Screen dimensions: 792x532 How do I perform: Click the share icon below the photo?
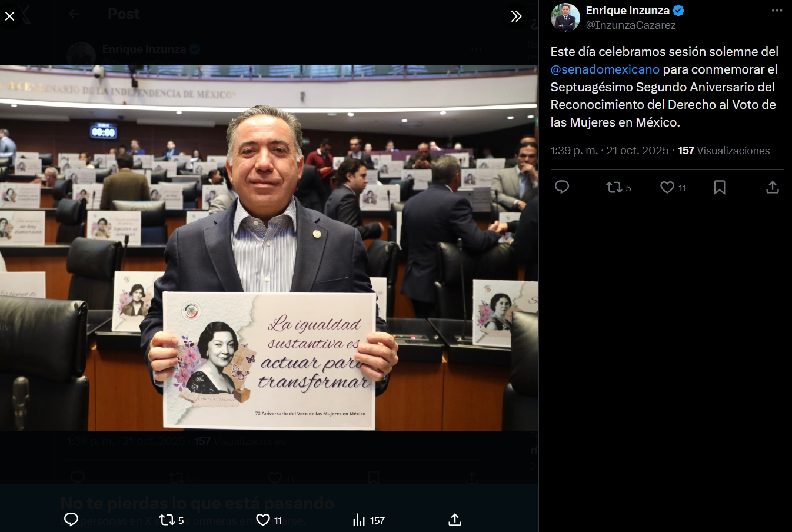click(455, 520)
